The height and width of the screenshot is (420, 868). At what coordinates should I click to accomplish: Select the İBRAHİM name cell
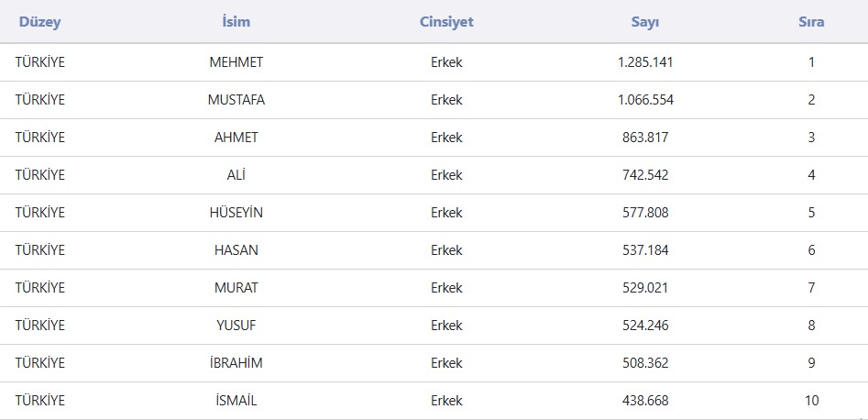click(x=236, y=363)
